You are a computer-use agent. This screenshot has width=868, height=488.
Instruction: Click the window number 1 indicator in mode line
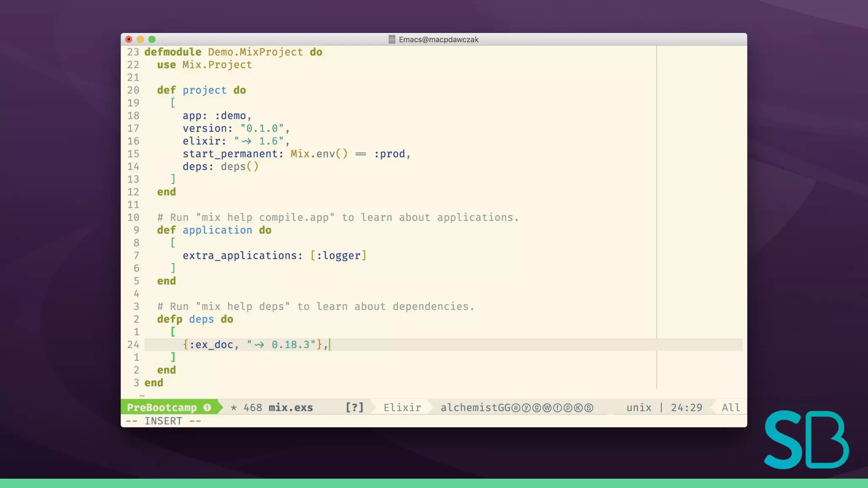(x=207, y=408)
